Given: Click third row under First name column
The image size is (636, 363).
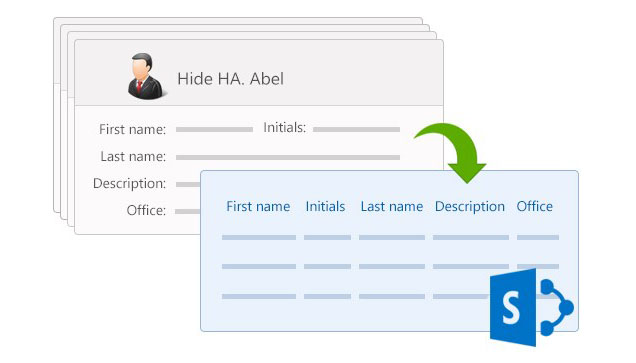Looking at the screenshot, I should pyautogui.click(x=259, y=296).
